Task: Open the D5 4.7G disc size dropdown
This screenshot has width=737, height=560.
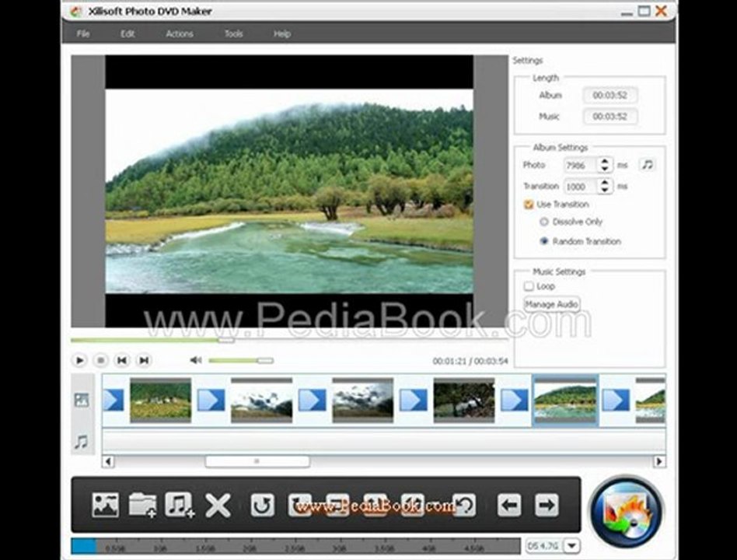Action: tap(571, 546)
